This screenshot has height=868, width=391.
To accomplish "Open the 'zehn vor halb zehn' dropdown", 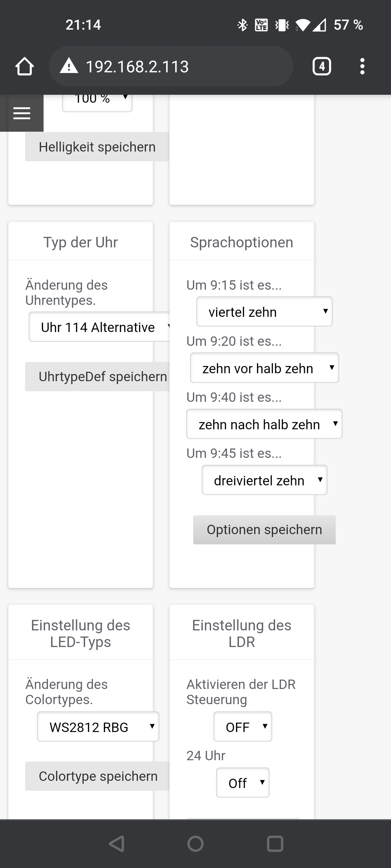I will (264, 368).
